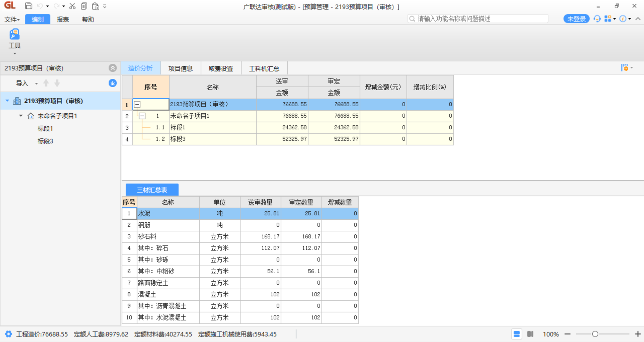This screenshot has height=342, width=644.
Task: Click the 工程造价:76688.55 status text
Action: [x=42, y=334]
